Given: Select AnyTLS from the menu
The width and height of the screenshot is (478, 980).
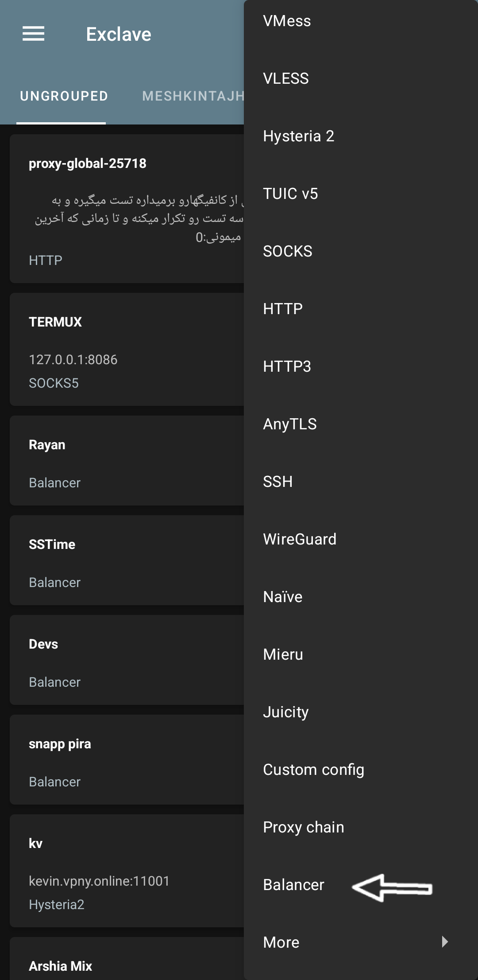Looking at the screenshot, I should pyautogui.click(x=290, y=424).
